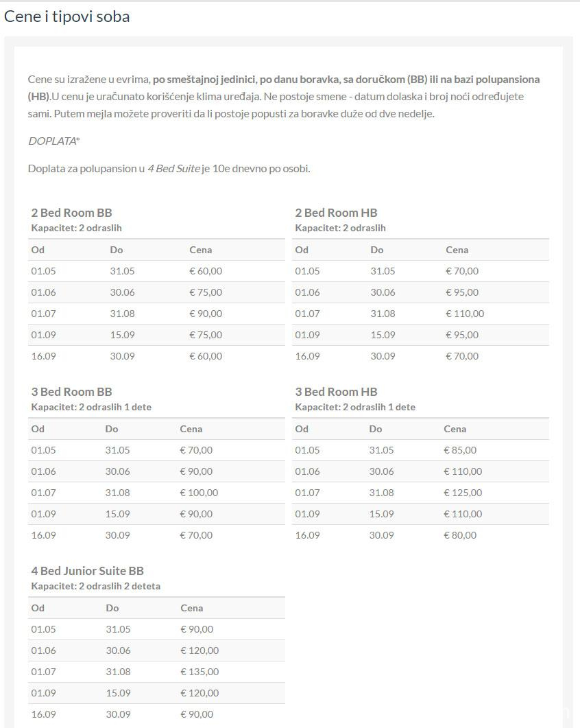Click 'Cena' header in 4 Bed Junior Suite table

tap(192, 608)
